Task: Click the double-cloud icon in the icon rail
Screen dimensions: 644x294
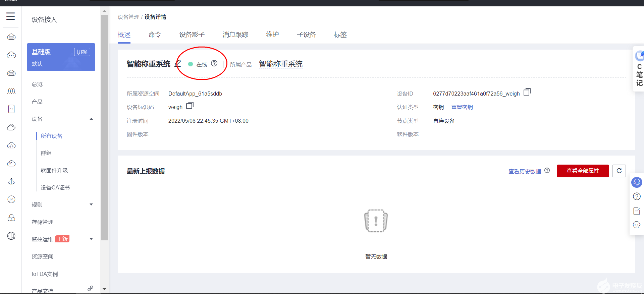Action: tap(11, 127)
